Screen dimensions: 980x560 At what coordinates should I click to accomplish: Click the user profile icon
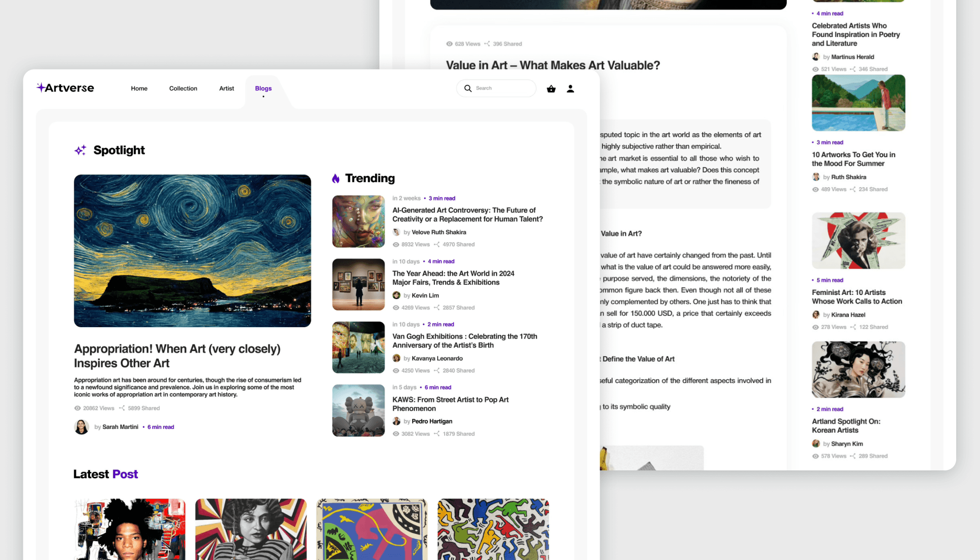point(570,89)
